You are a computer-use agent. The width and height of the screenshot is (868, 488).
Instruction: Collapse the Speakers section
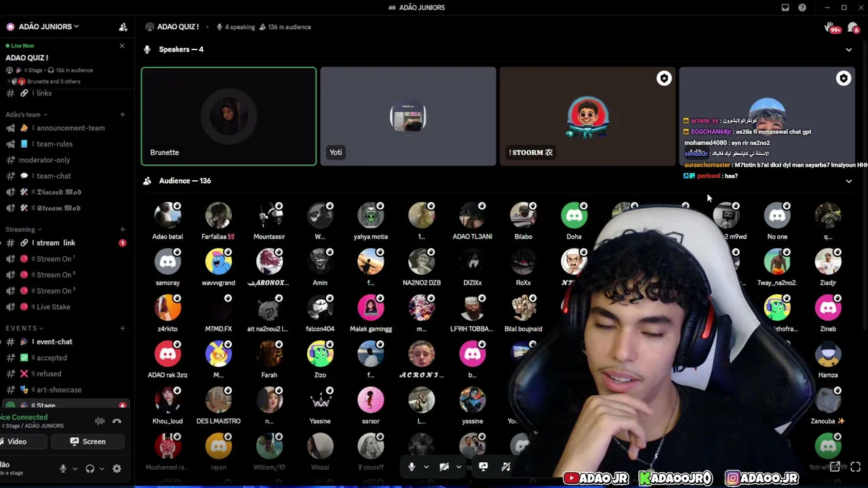click(848, 49)
